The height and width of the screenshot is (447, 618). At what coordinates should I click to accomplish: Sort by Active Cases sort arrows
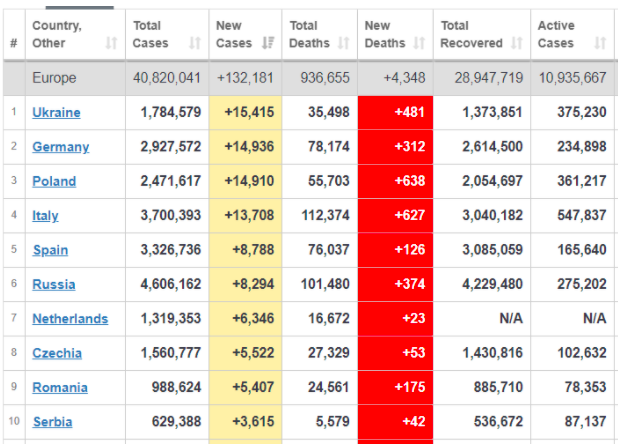coord(600,43)
